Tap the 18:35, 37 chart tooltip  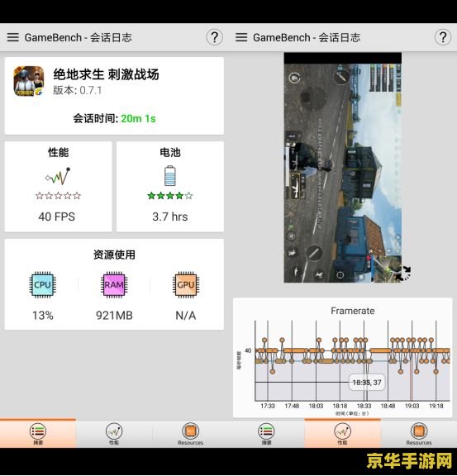pos(367,383)
